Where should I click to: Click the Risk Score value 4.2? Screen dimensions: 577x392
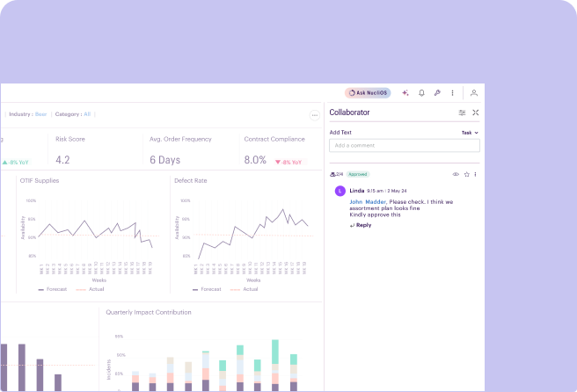coord(62,160)
